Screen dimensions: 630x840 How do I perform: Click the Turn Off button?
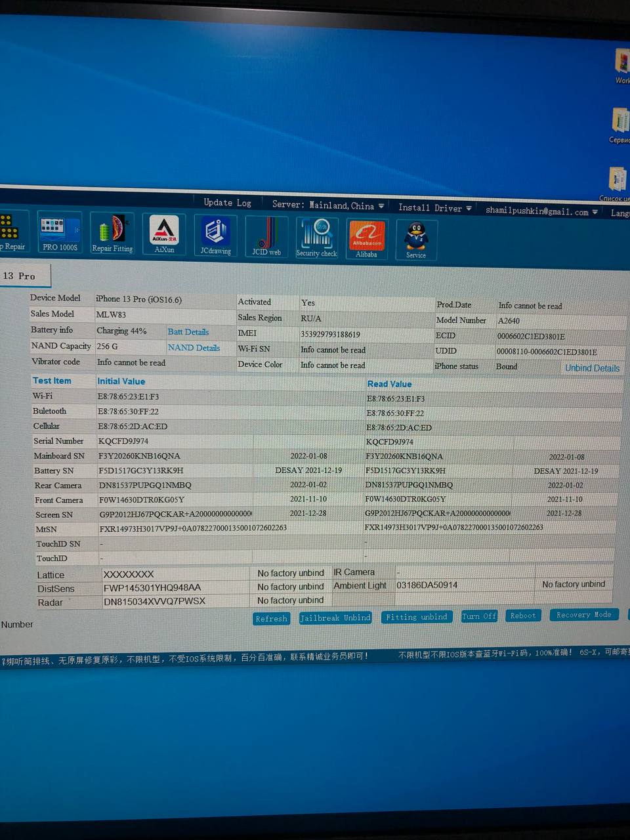(x=479, y=616)
